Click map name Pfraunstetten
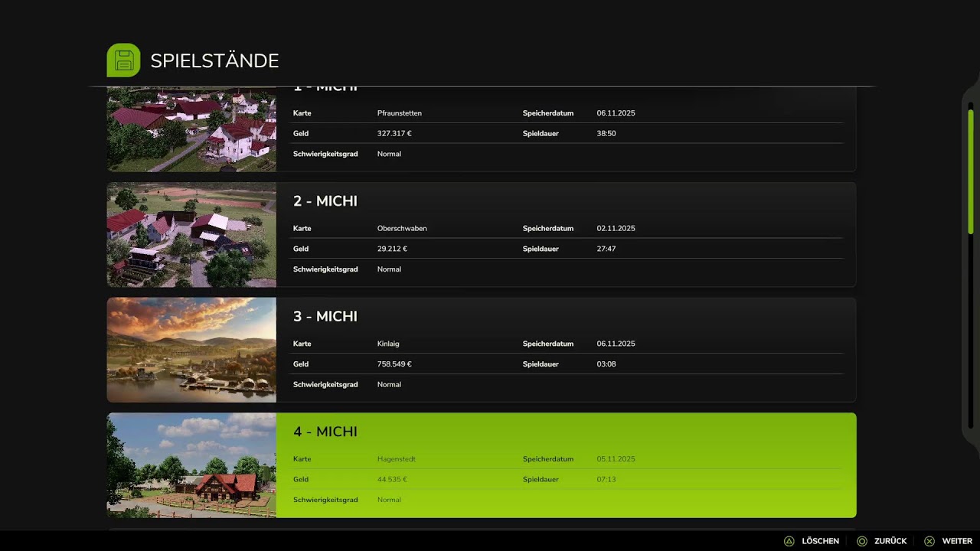The height and width of the screenshot is (551, 980). [399, 113]
